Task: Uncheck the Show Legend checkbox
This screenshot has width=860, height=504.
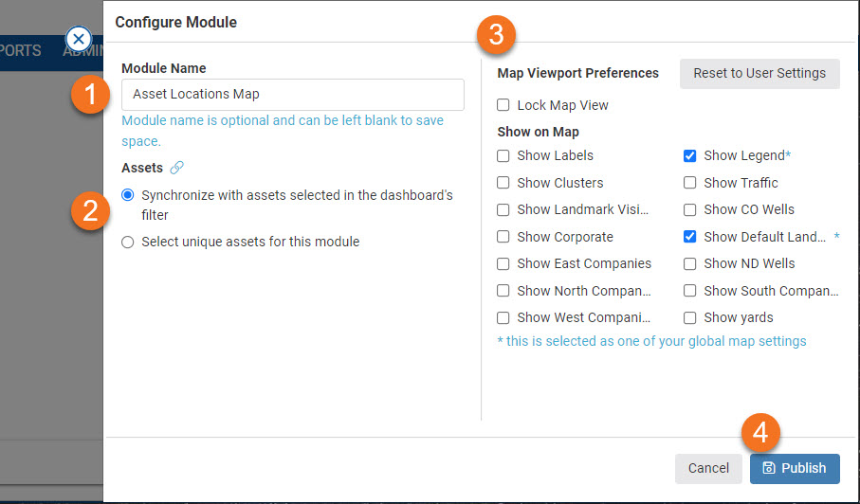Action: coord(690,155)
